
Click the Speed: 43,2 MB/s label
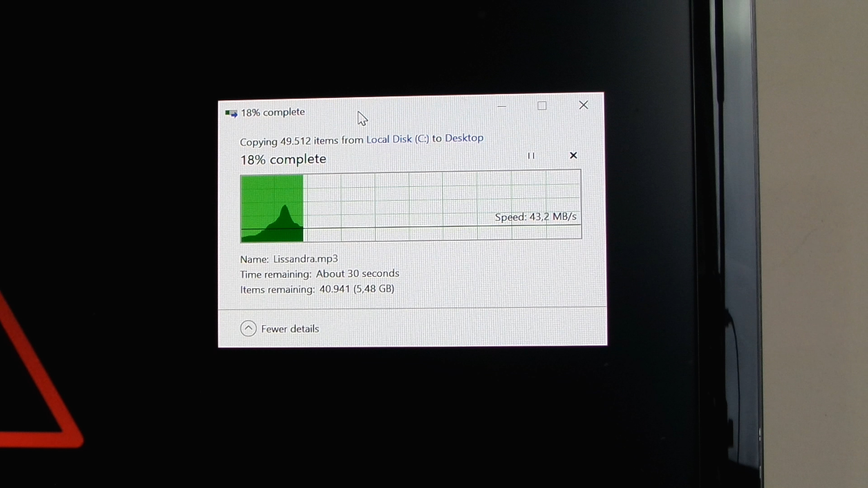[x=535, y=217]
